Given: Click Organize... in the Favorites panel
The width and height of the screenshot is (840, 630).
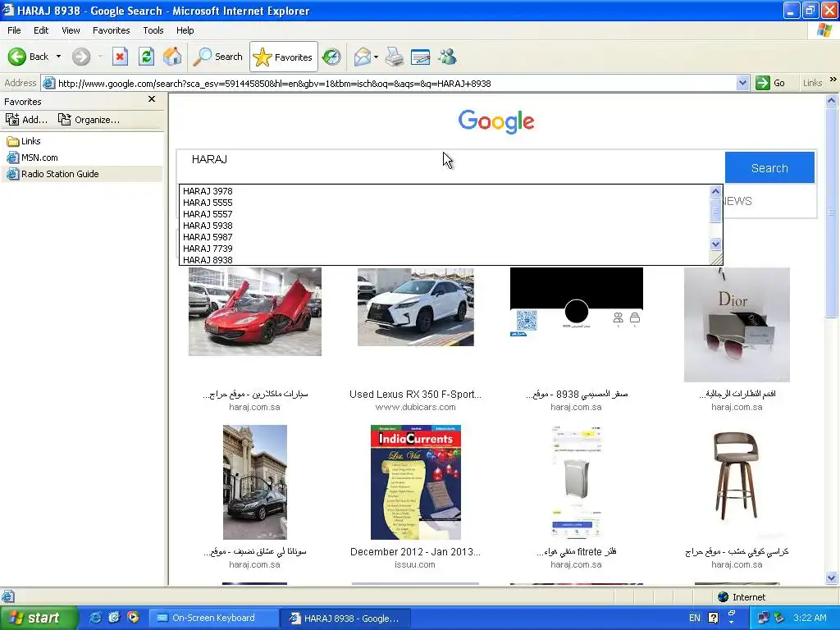Looking at the screenshot, I should (89, 120).
